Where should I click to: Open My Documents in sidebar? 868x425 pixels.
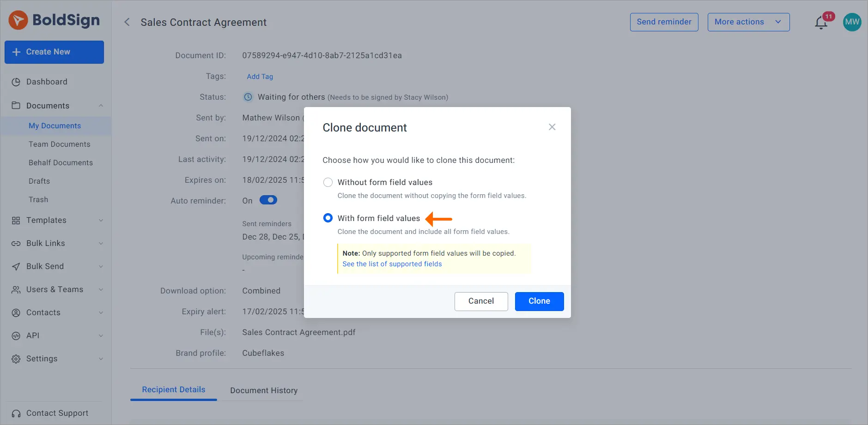pos(56,126)
